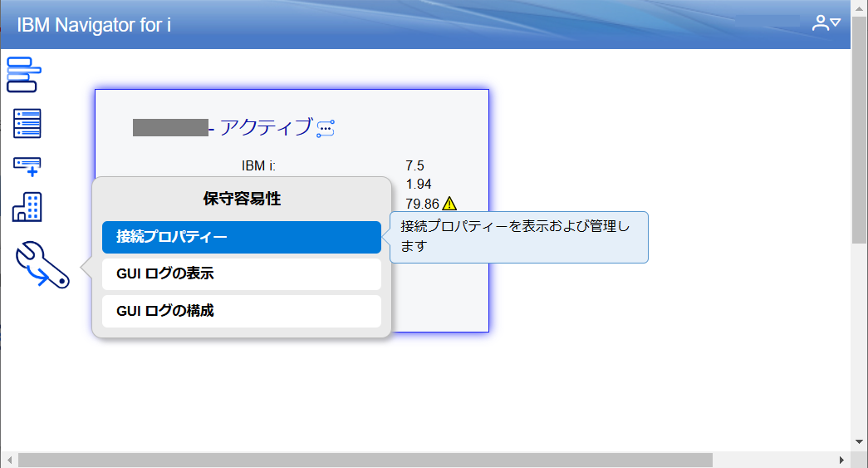Click the vertical scrollbar thumb
The width and height of the screenshot is (868, 468).
coord(859,130)
